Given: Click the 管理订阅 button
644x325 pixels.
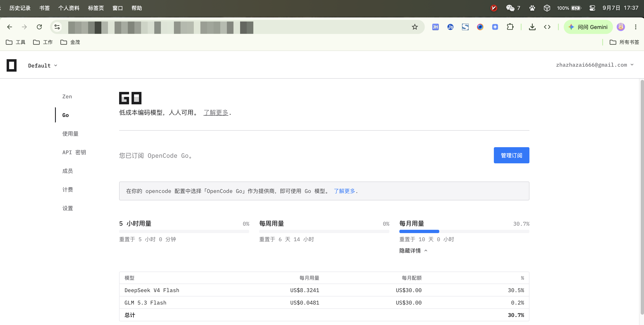Looking at the screenshot, I should click(x=511, y=155).
